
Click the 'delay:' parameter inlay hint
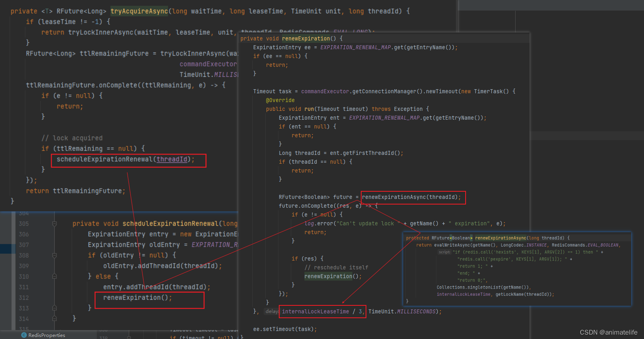coord(272,311)
